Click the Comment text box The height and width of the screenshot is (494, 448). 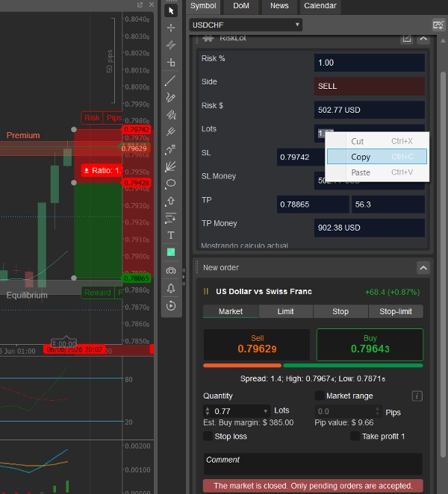coord(313,463)
